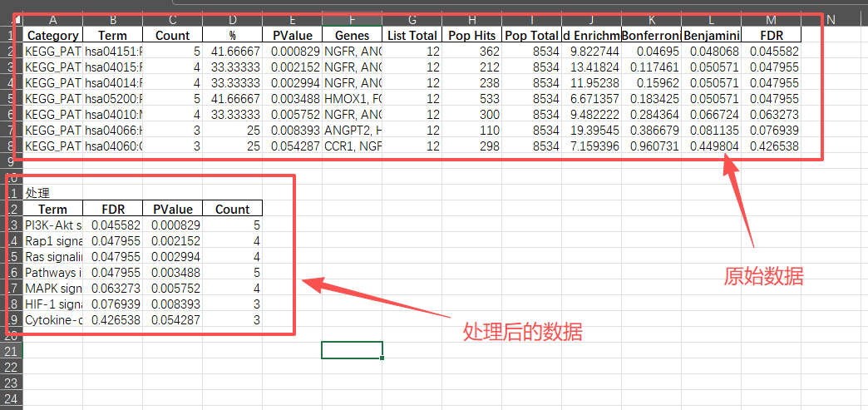Select the column D header
868x410 pixels.
click(232, 19)
